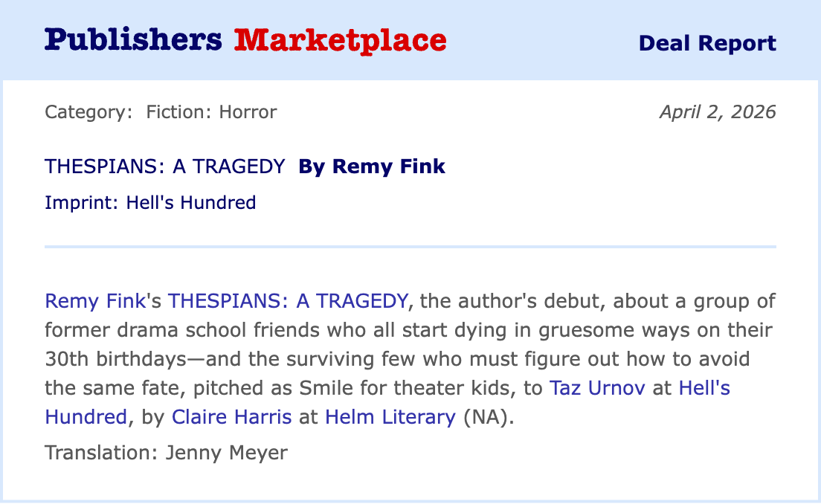This screenshot has height=504, width=821.
Task: Click the bold THESPIANS: A TRAGEDY heading title
Action: [164, 167]
